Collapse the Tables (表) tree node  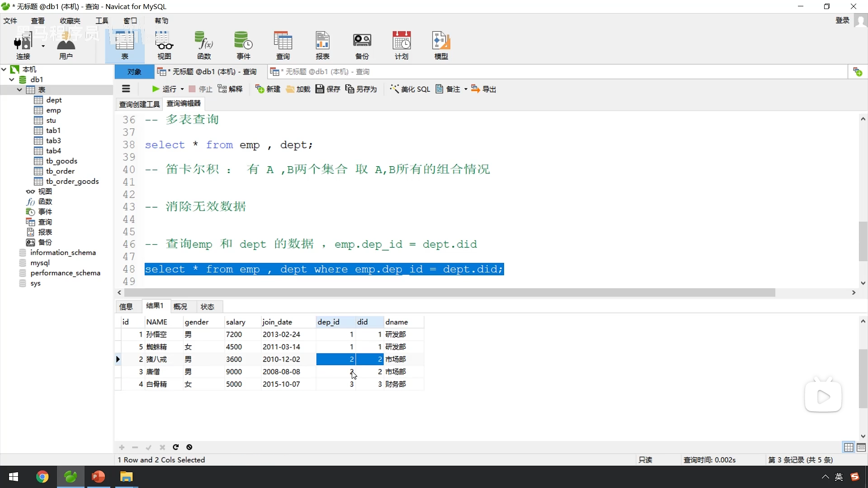click(x=19, y=90)
